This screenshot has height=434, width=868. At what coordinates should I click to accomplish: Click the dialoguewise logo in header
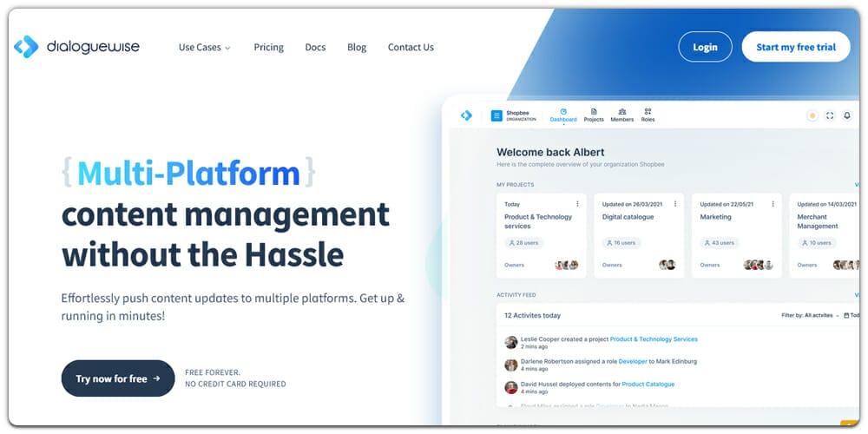click(76, 47)
